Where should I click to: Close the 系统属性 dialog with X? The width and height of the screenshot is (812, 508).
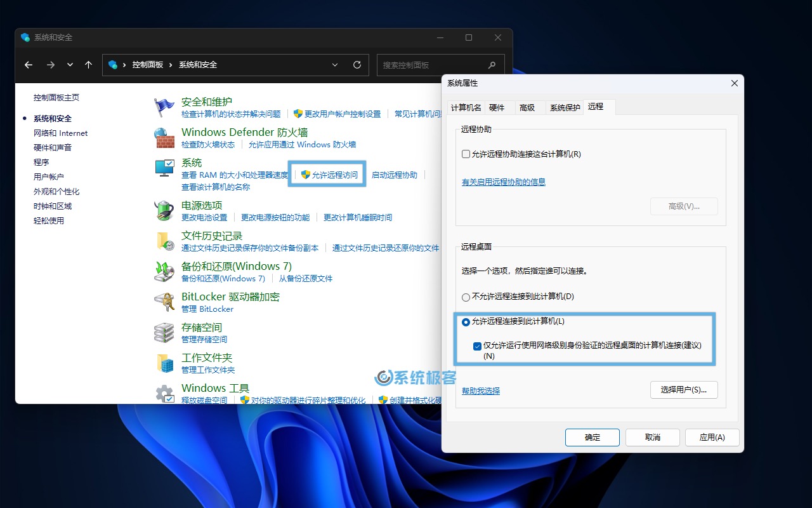pyautogui.click(x=735, y=83)
